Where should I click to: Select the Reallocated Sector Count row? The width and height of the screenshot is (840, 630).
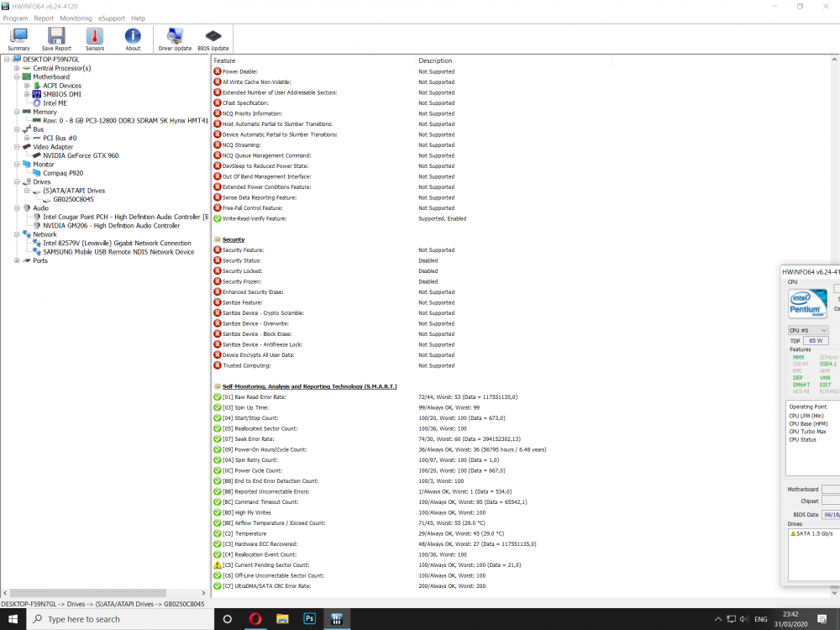point(340,428)
